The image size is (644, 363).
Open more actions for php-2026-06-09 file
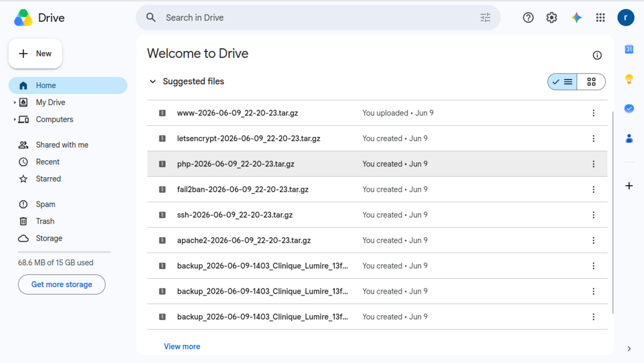(x=594, y=164)
